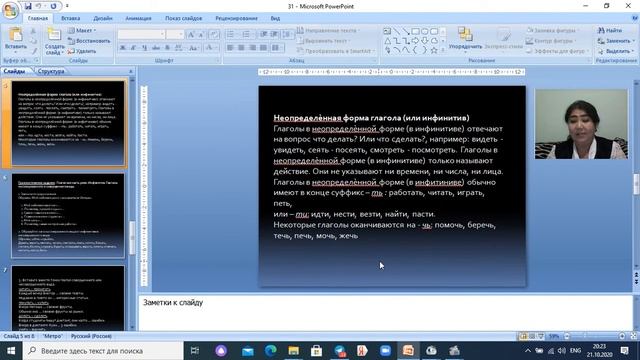Click the ribbon Help question mark icon

pos(635,18)
